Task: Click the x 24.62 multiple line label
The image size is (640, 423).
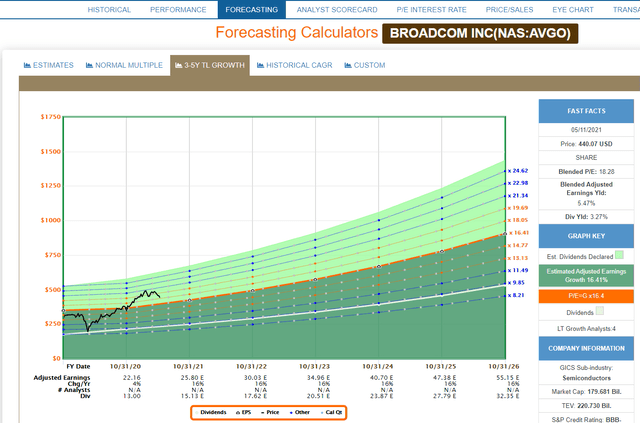Action: [520, 171]
